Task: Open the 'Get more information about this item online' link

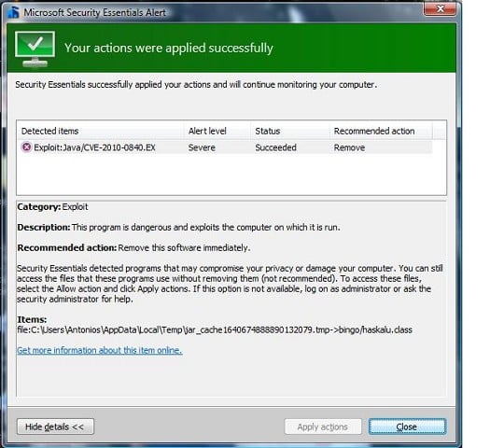Action: click(x=100, y=350)
